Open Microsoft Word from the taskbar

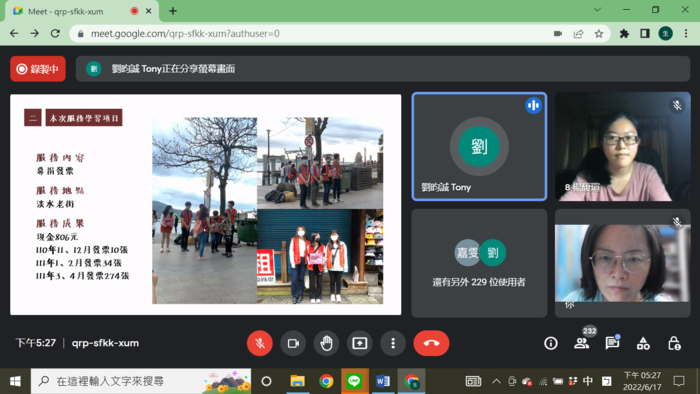(383, 381)
